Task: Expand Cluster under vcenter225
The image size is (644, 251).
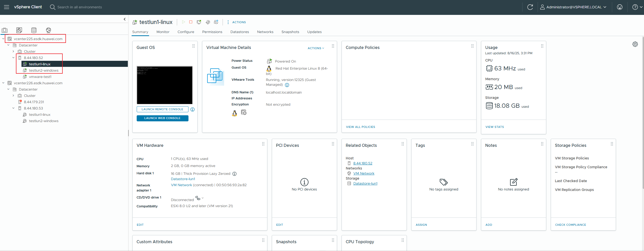Action: pos(13,51)
